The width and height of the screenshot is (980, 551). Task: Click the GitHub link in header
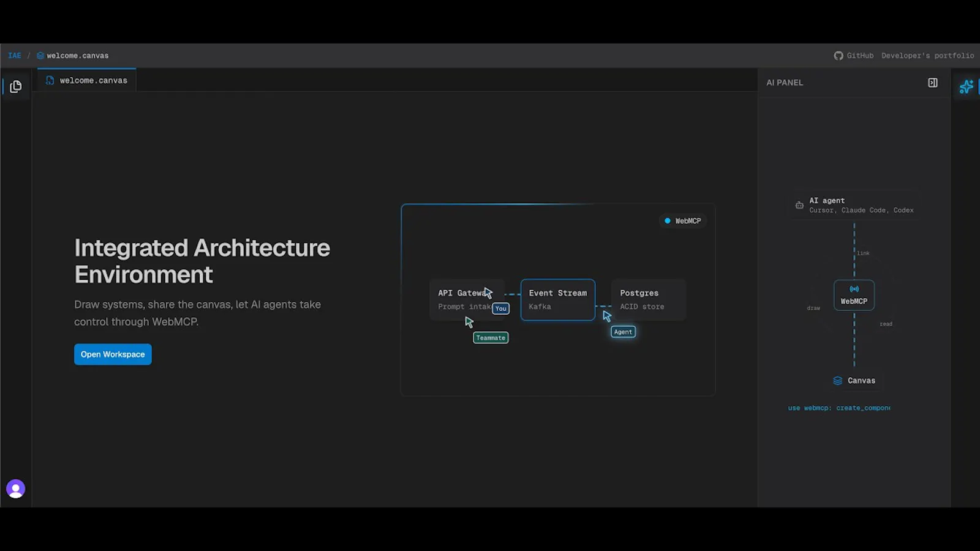854,56
